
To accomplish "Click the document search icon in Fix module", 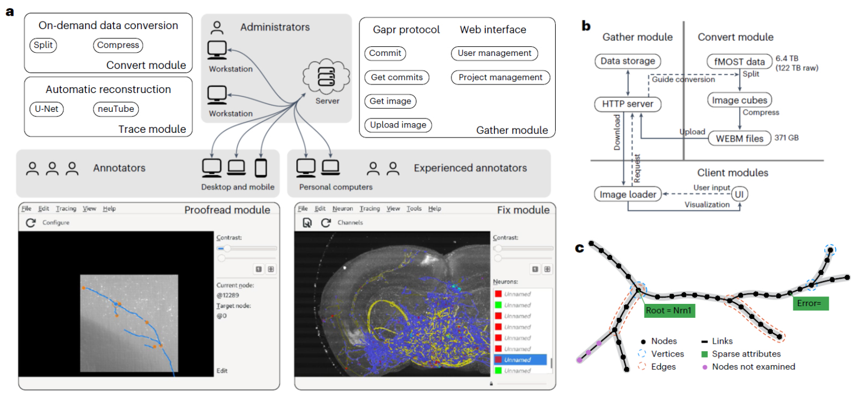I will [307, 223].
